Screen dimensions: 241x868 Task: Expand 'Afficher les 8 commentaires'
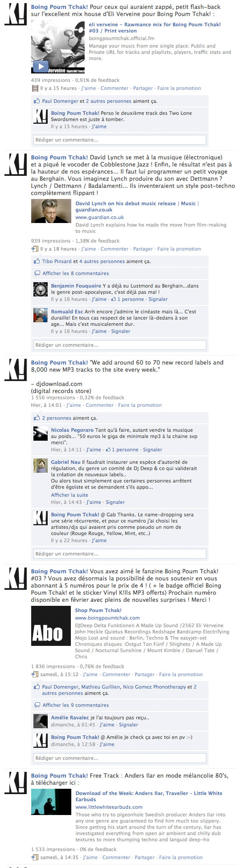(75, 273)
